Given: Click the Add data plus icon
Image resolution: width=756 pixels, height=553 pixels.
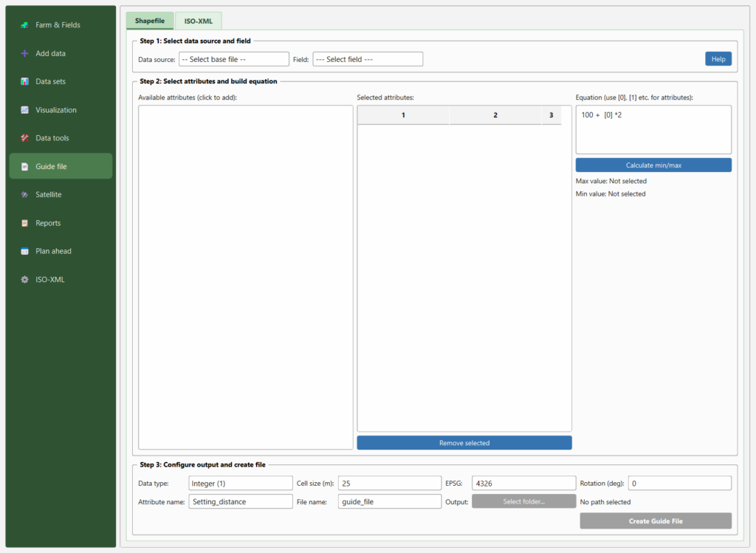Looking at the screenshot, I should [x=24, y=53].
